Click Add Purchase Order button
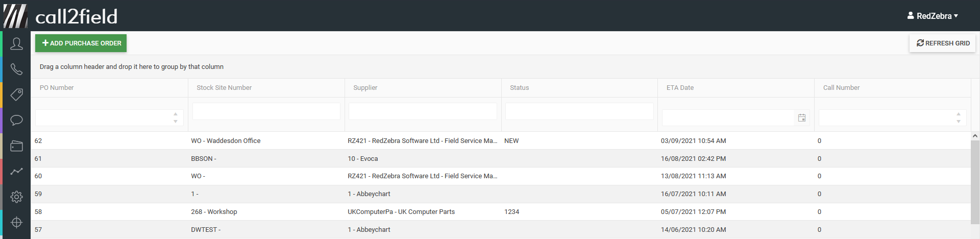The image size is (980, 239). [81, 43]
